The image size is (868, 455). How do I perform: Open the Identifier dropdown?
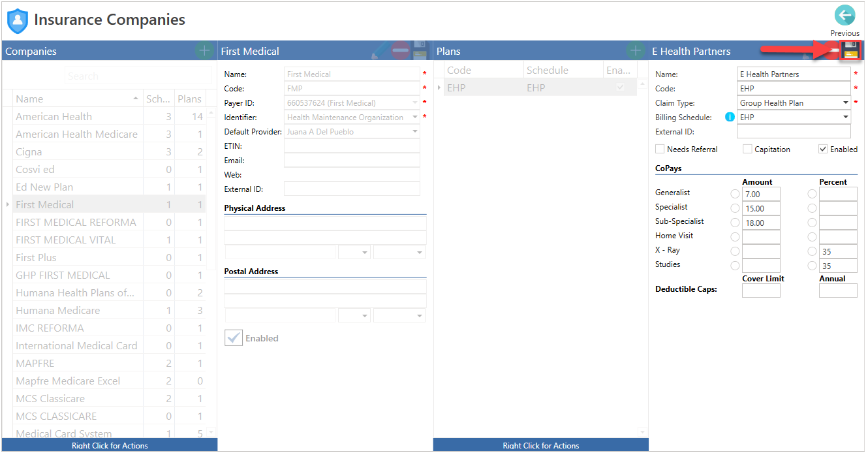[415, 118]
